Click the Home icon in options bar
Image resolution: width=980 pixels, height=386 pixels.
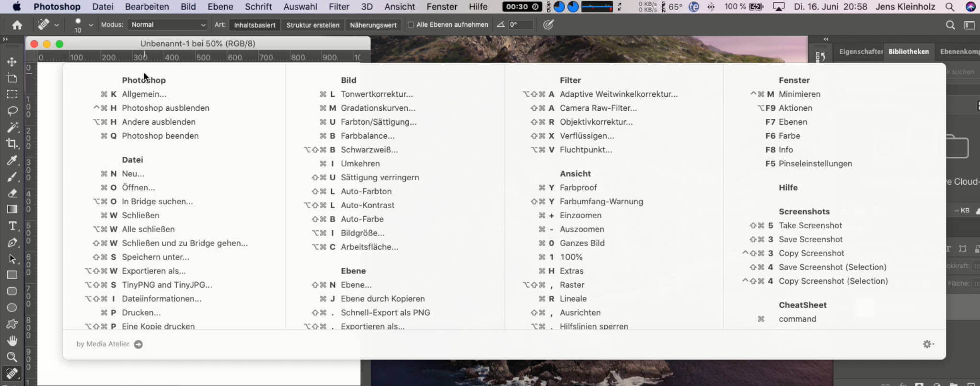(x=17, y=25)
